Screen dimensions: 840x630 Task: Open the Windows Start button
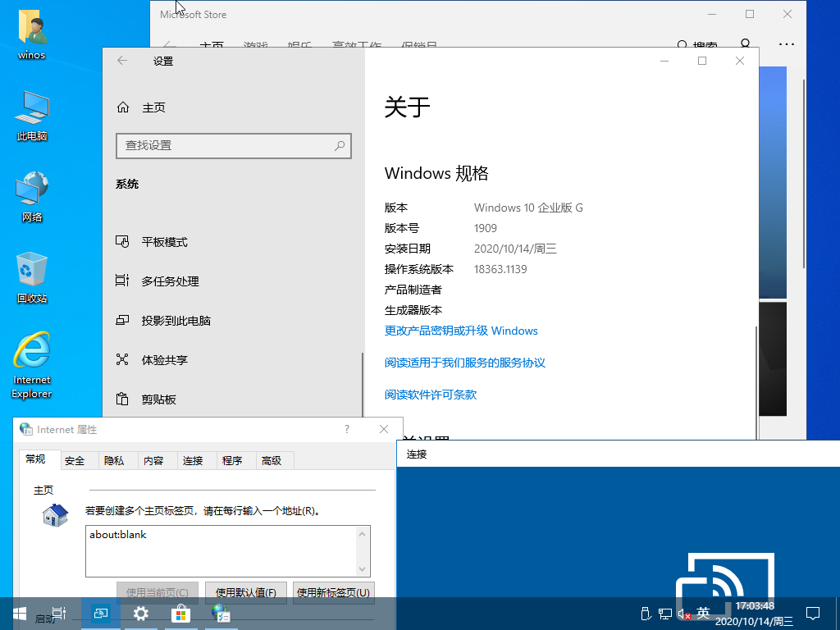[x=20, y=614]
